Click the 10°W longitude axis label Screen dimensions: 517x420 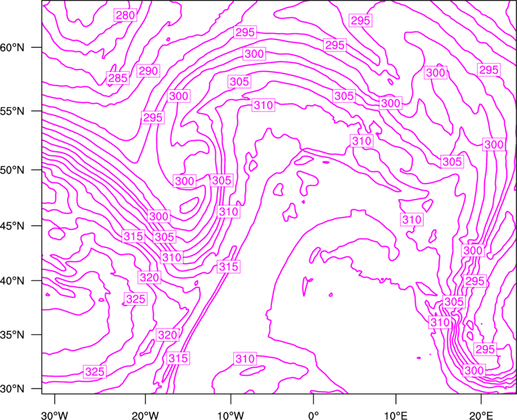pos(230,415)
